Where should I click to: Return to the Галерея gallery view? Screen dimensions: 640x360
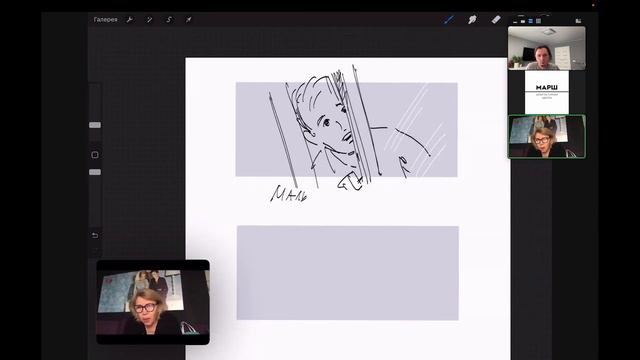[105, 20]
